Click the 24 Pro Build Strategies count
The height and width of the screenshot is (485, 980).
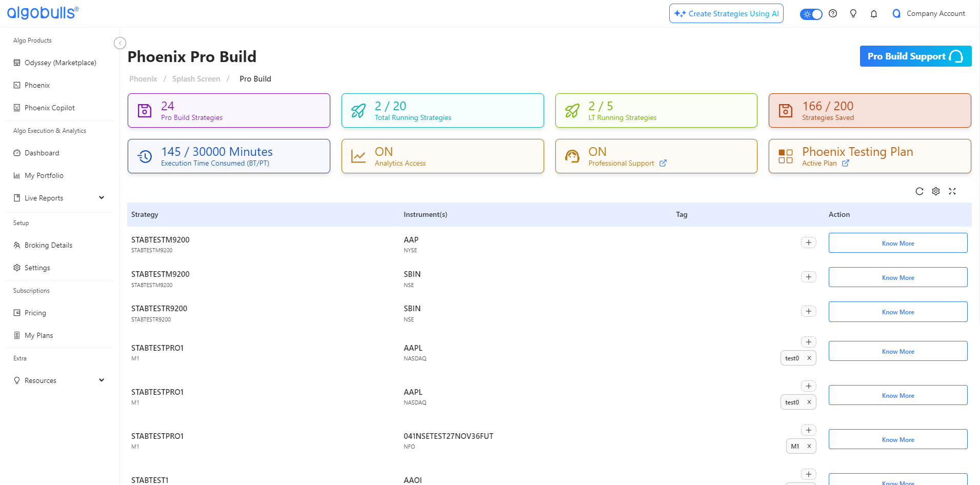168,106
